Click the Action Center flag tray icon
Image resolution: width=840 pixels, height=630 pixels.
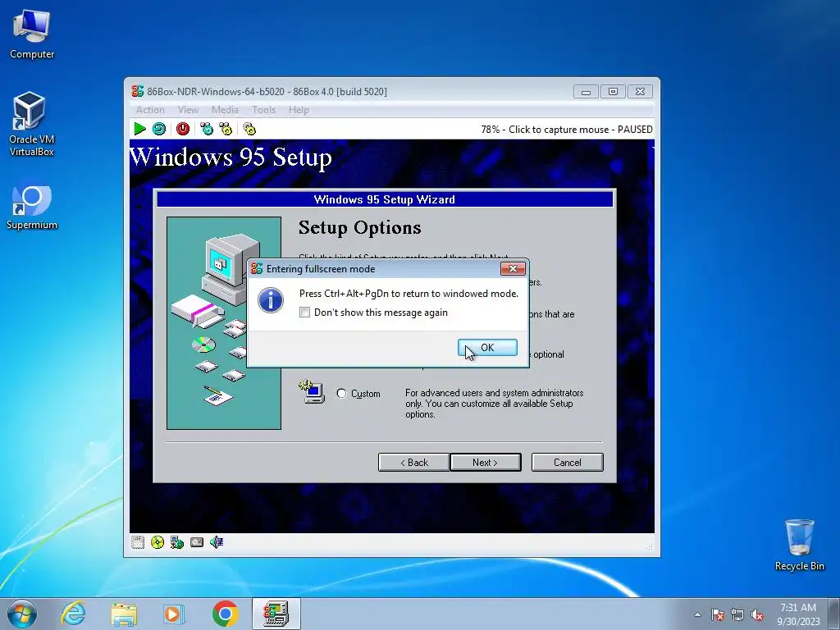[718, 614]
